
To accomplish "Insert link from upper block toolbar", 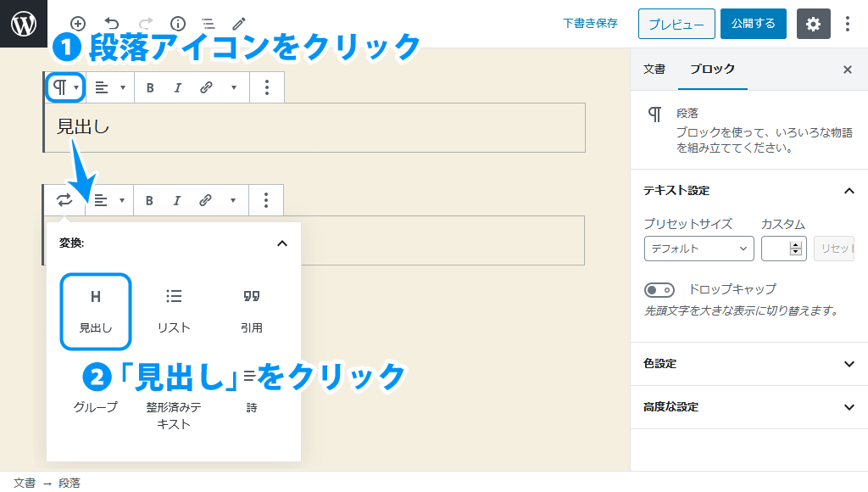I will (206, 87).
